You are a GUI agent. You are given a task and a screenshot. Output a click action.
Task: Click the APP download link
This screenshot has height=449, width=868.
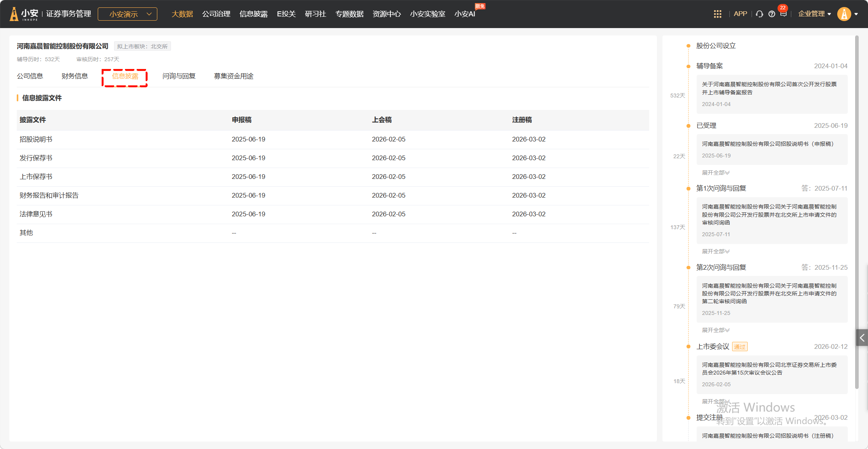tap(740, 14)
